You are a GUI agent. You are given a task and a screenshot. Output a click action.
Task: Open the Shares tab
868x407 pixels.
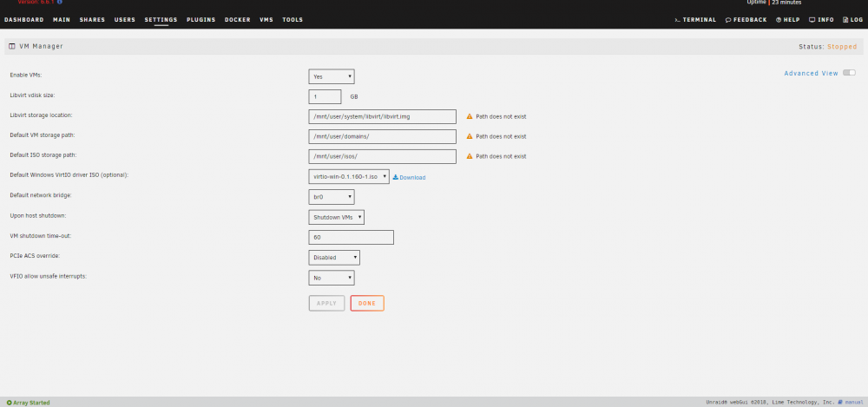point(92,20)
